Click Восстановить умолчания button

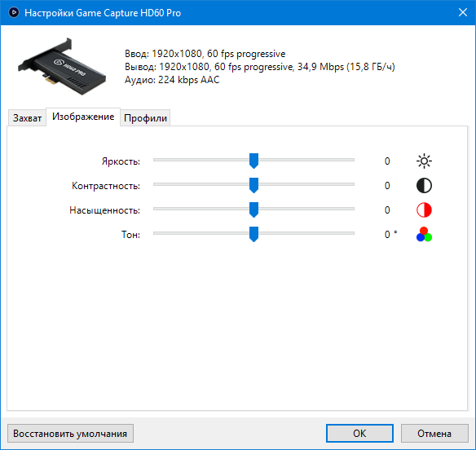pos(70,434)
